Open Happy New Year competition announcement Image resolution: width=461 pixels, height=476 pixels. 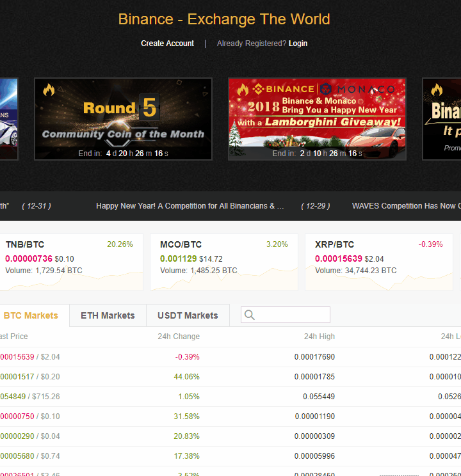(x=190, y=206)
